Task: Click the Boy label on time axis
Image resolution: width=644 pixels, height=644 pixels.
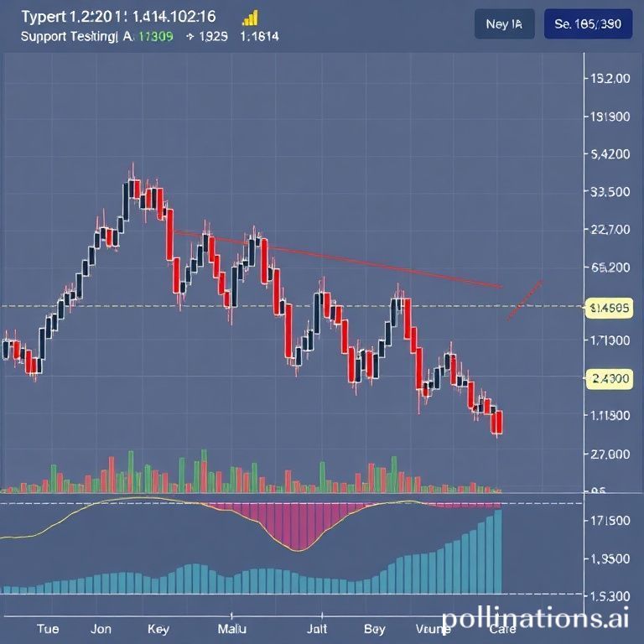Action: 375,628
